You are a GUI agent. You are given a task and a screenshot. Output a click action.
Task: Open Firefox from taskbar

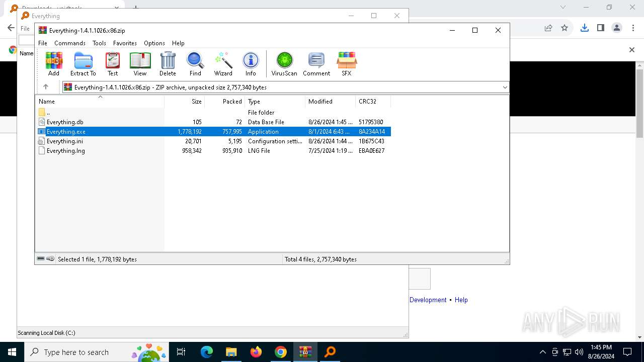(256, 352)
